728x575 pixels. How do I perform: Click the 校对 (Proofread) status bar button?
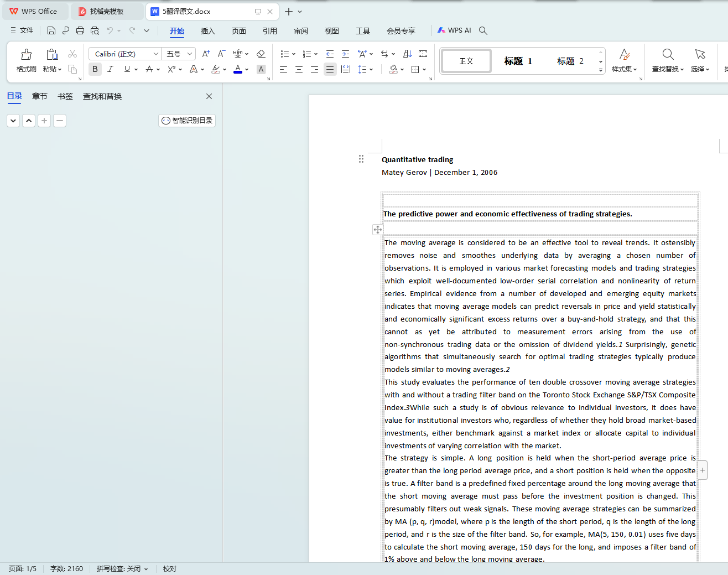pos(170,569)
